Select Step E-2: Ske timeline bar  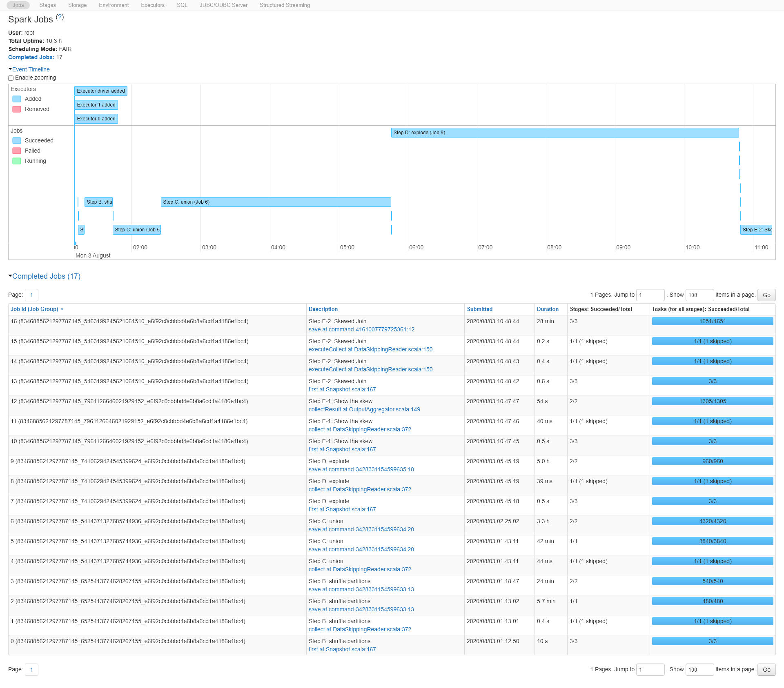point(756,230)
